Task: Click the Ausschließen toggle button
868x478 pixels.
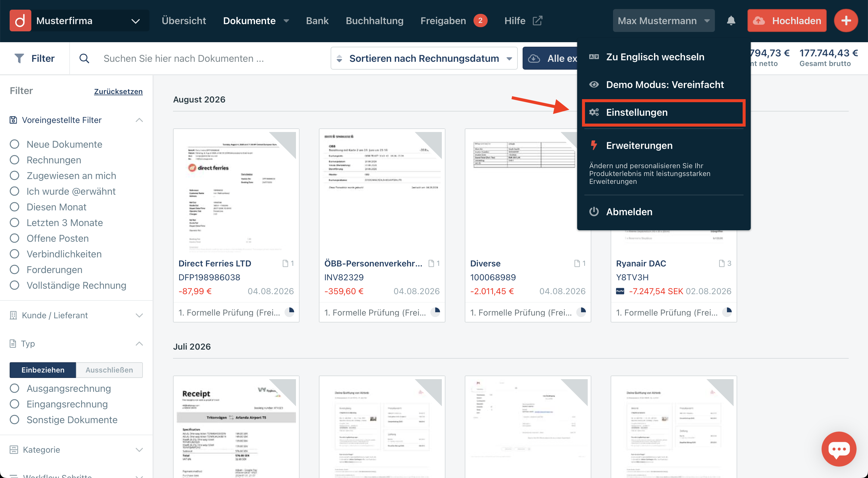Action: point(109,370)
